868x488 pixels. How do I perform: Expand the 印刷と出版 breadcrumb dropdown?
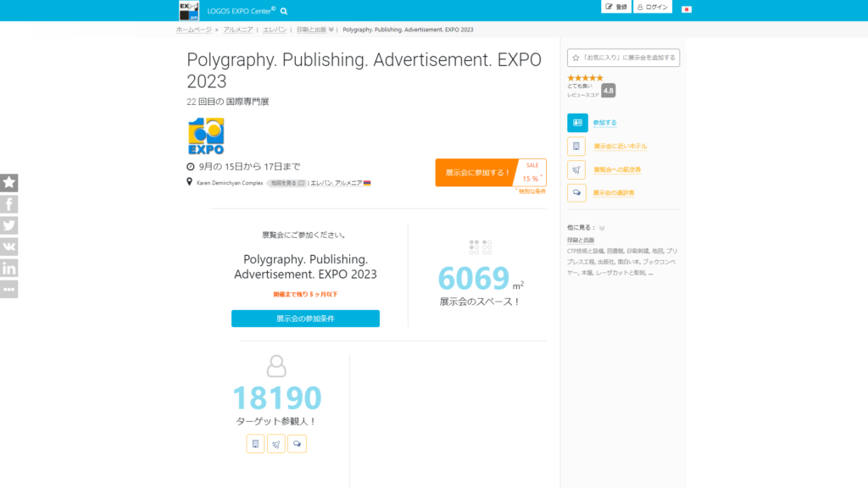click(331, 28)
